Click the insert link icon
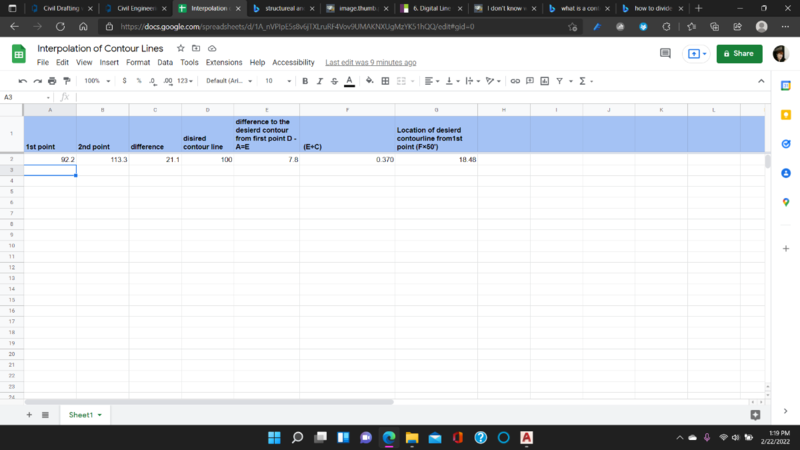Screen dimensions: 800x450 (x=516, y=81)
